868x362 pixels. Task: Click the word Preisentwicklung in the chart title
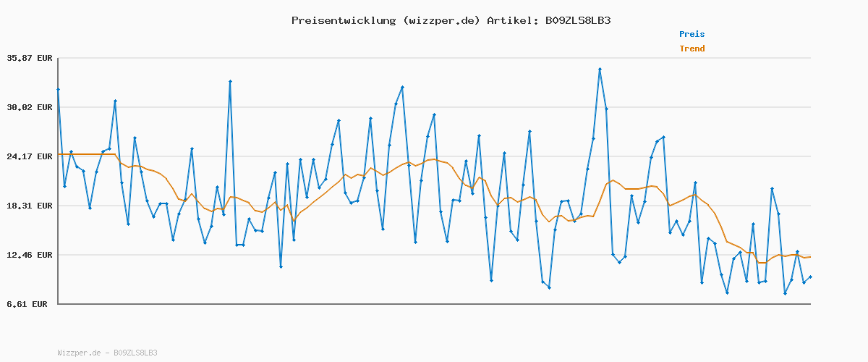coord(343,20)
